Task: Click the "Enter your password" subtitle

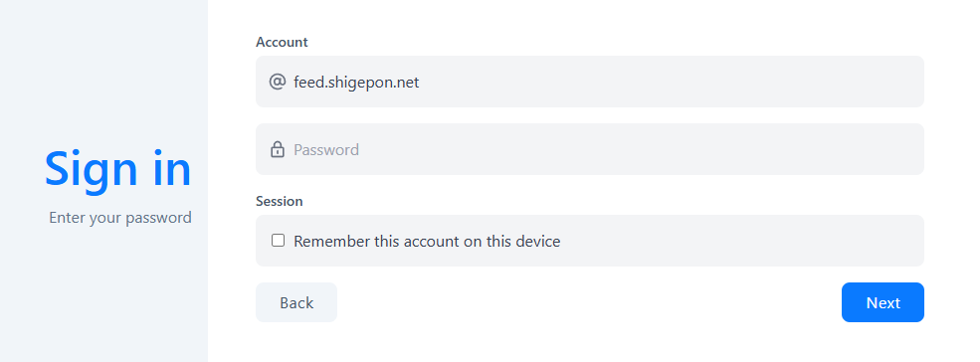Action: [120, 218]
